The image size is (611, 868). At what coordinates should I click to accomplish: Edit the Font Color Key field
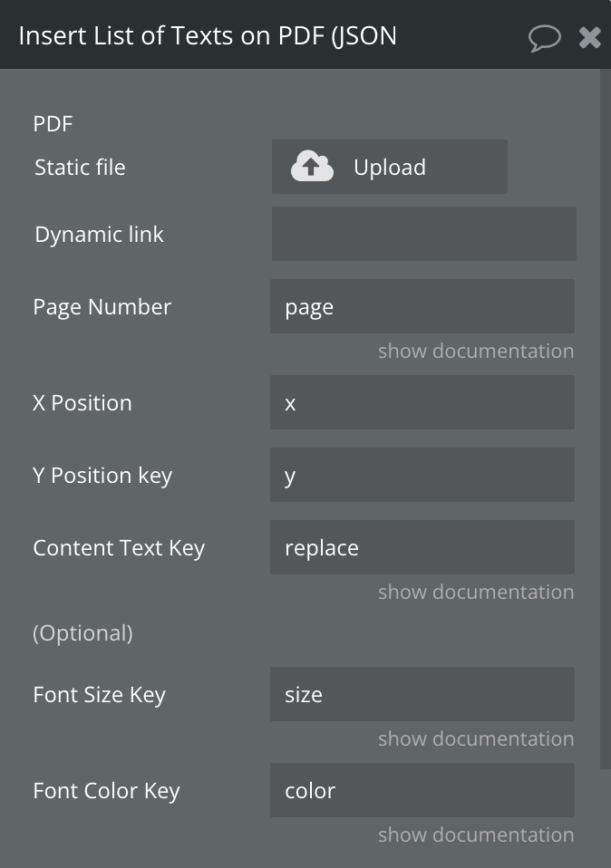click(422, 790)
